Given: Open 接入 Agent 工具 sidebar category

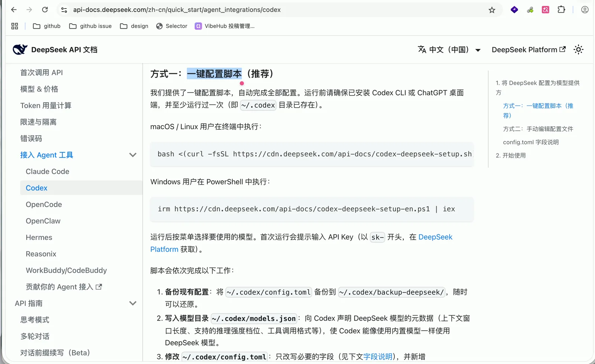Looking at the screenshot, I should point(46,155).
